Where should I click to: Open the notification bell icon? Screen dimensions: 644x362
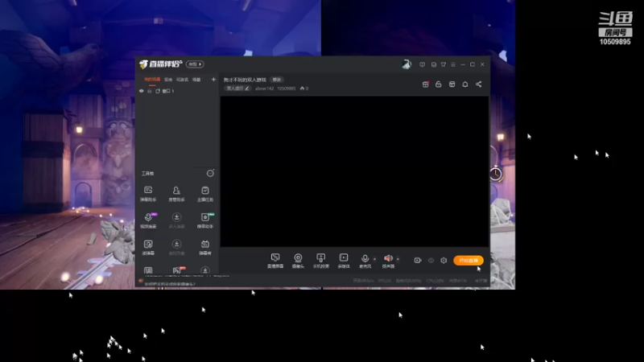click(465, 84)
